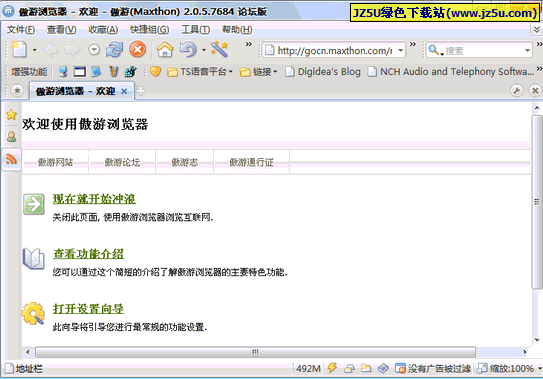Switch to the 傲游志 page tab

pos(185,162)
